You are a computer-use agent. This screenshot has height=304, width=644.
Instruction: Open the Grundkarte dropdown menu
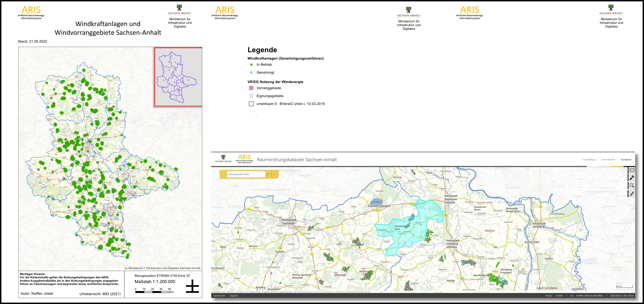627,160
